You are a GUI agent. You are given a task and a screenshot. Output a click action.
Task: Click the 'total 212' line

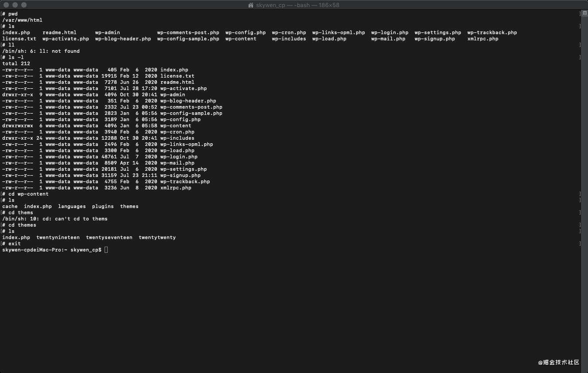(x=16, y=63)
